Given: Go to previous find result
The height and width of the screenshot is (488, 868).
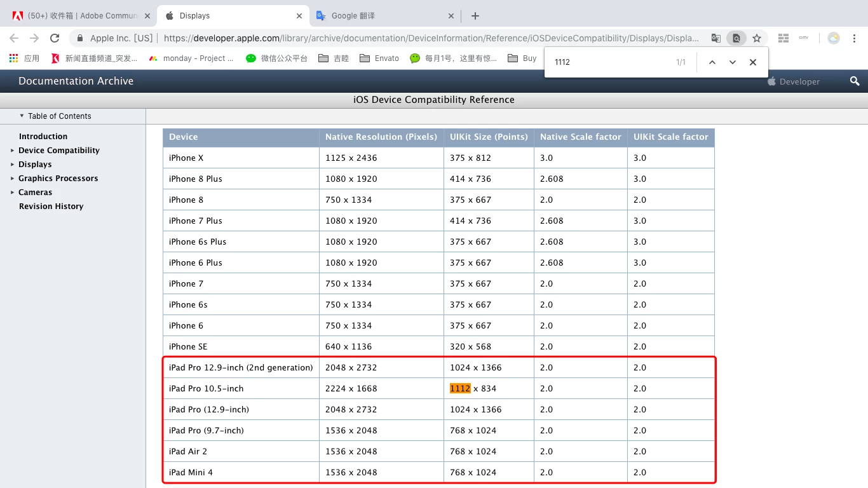Looking at the screenshot, I should pyautogui.click(x=712, y=62).
